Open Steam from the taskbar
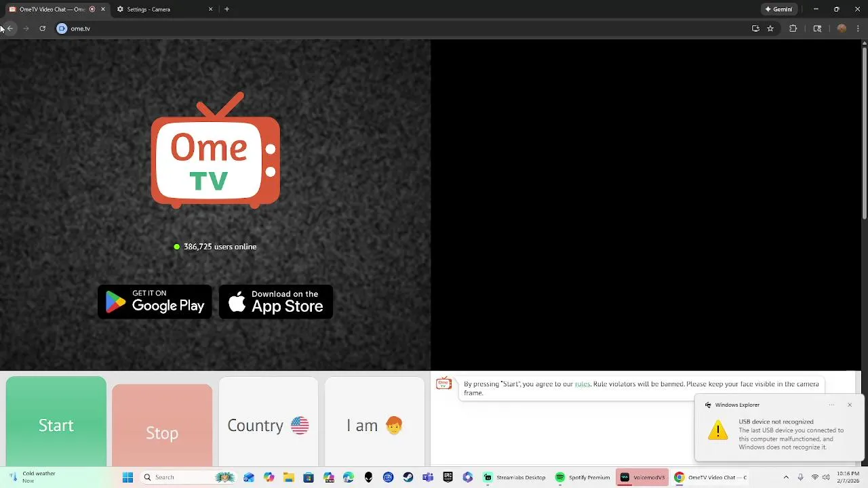The image size is (868, 488). pos(408,477)
